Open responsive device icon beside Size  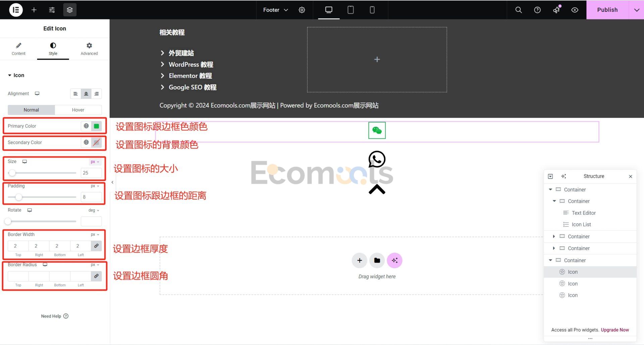(24, 162)
